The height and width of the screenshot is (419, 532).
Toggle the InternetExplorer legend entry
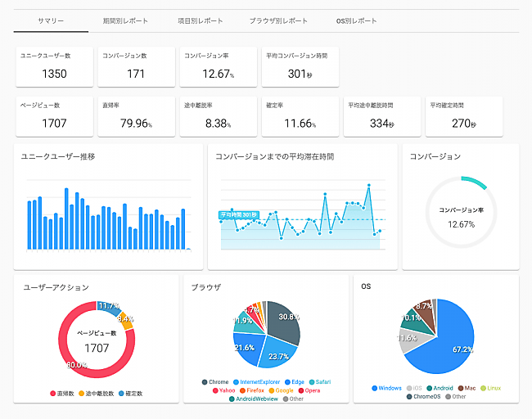point(257,381)
